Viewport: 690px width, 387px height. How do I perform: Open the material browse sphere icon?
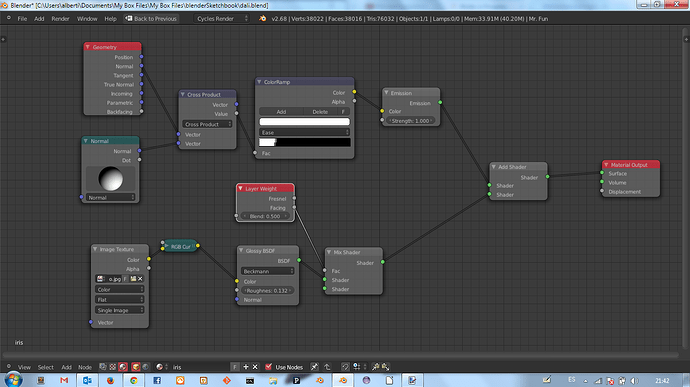pyautogui.click(x=161, y=367)
